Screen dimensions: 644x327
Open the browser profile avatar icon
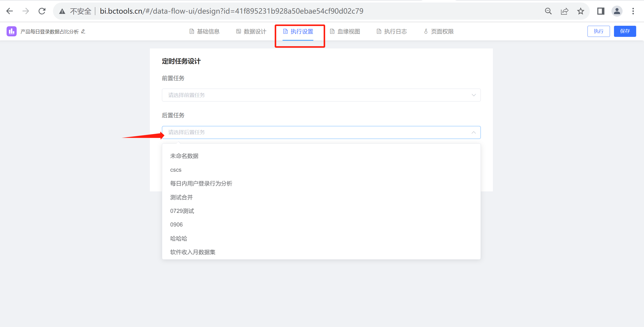click(617, 11)
